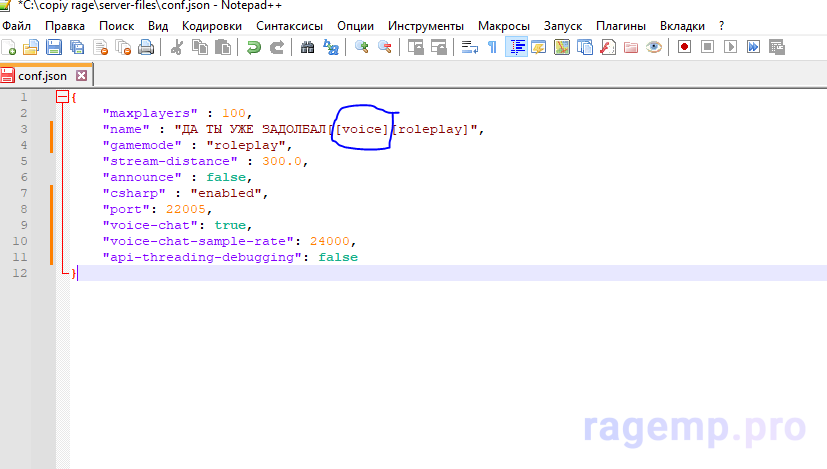Click line number 8 in the margin
827x469 pixels.
coord(23,209)
